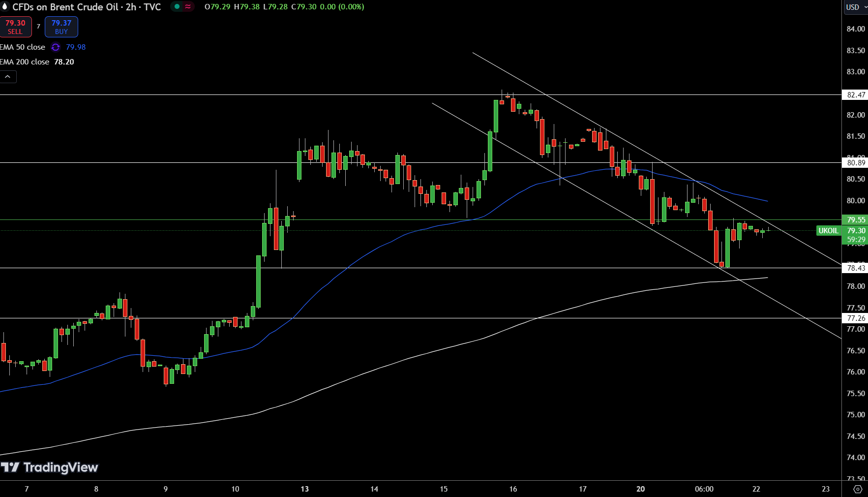Click the O79.29 open price value
This screenshot has height=497, width=868.
217,7
